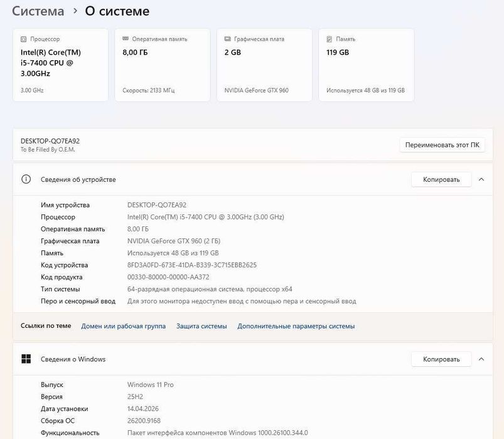Click the info icon next to Сведения об устройстве
The image size is (504, 439).
pyautogui.click(x=26, y=179)
